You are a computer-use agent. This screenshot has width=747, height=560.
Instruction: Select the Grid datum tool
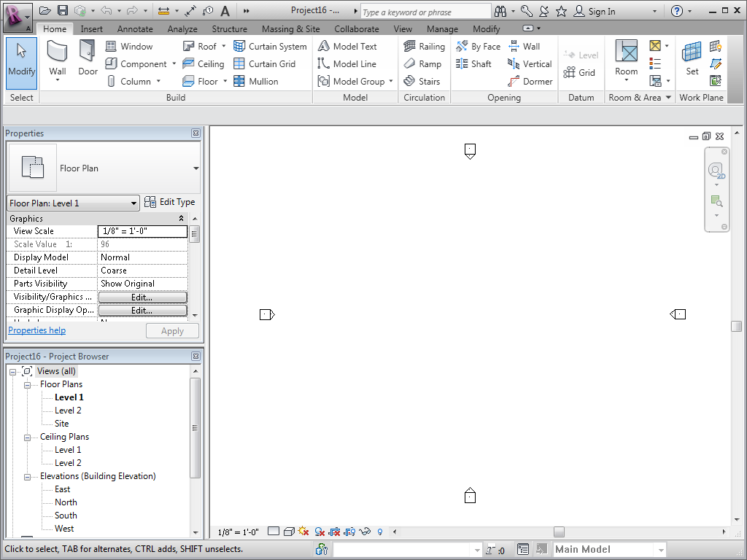[x=579, y=73]
